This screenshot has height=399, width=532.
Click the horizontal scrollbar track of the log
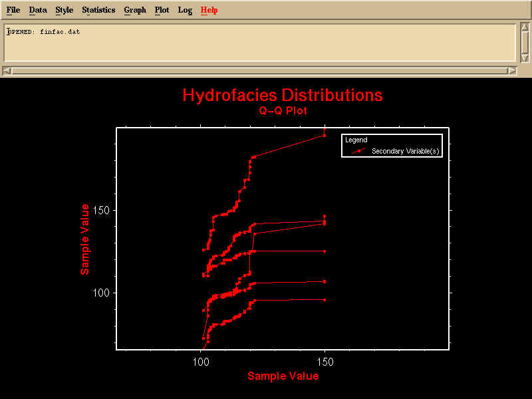point(259,71)
